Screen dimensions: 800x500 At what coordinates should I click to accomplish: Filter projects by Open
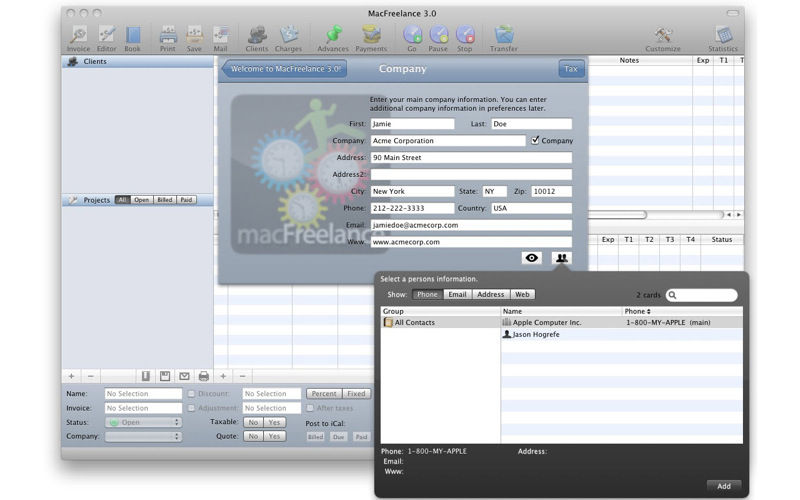(x=141, y=200)
